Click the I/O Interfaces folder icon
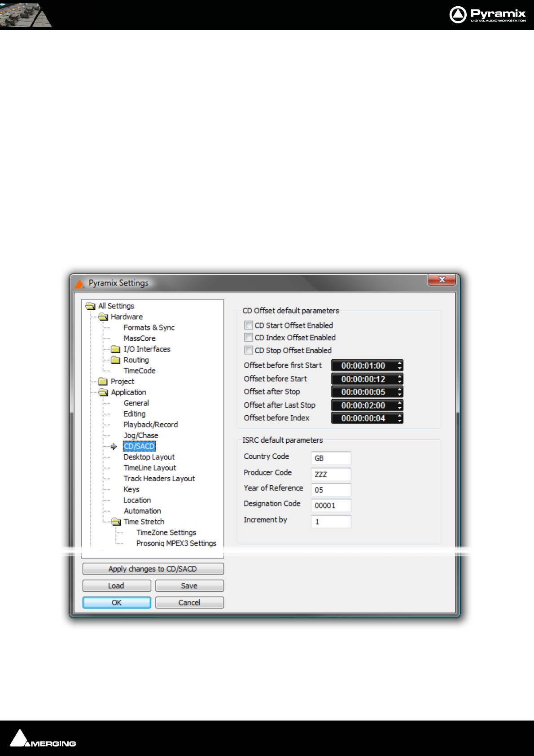The height and width of the screenshot is (756, 534). (116, 349)
